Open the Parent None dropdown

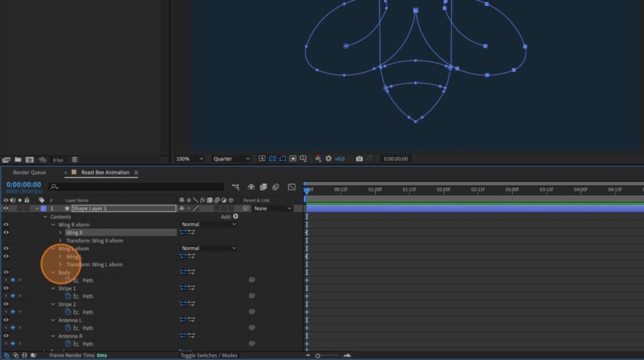click(272, 208)
